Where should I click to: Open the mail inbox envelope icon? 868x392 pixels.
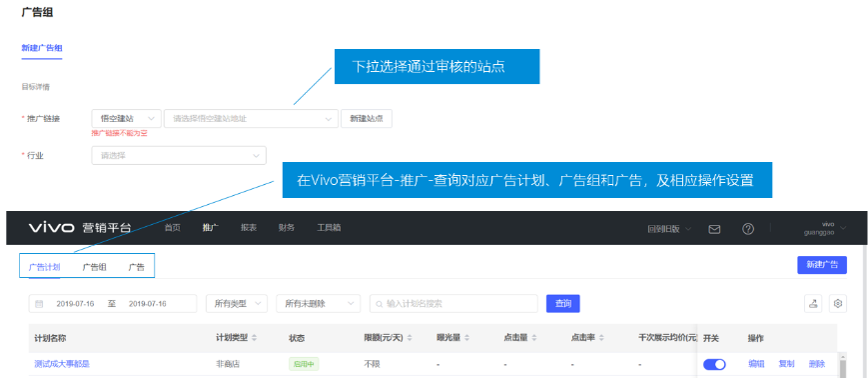pos(714,229)
